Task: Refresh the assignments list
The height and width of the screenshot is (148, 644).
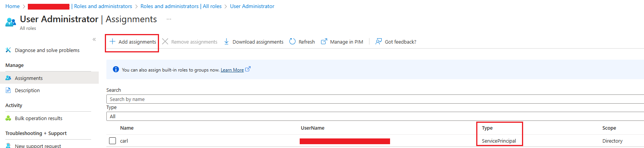Action: click(302, 41)
